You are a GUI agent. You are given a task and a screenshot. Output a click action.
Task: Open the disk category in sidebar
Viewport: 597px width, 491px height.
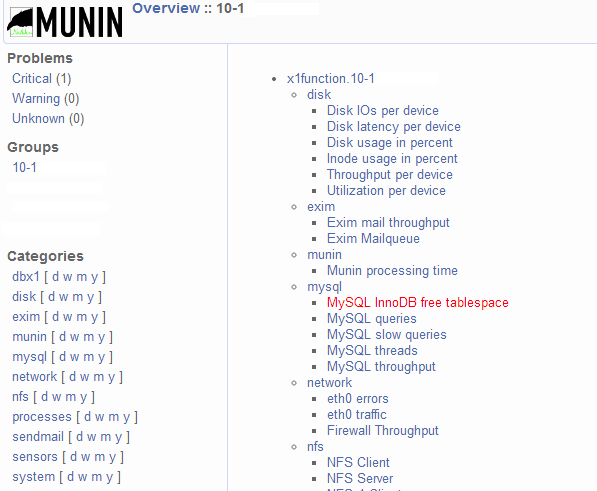click(x=24, y=297)
